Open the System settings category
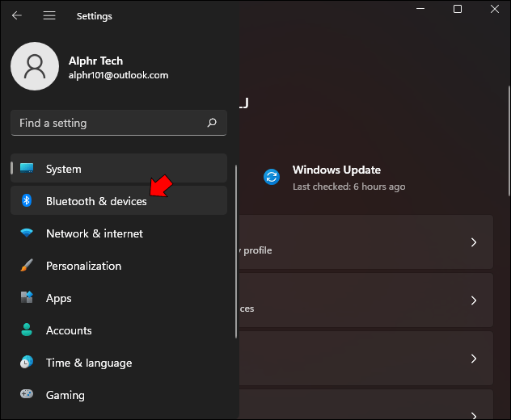 pos(119,168)
